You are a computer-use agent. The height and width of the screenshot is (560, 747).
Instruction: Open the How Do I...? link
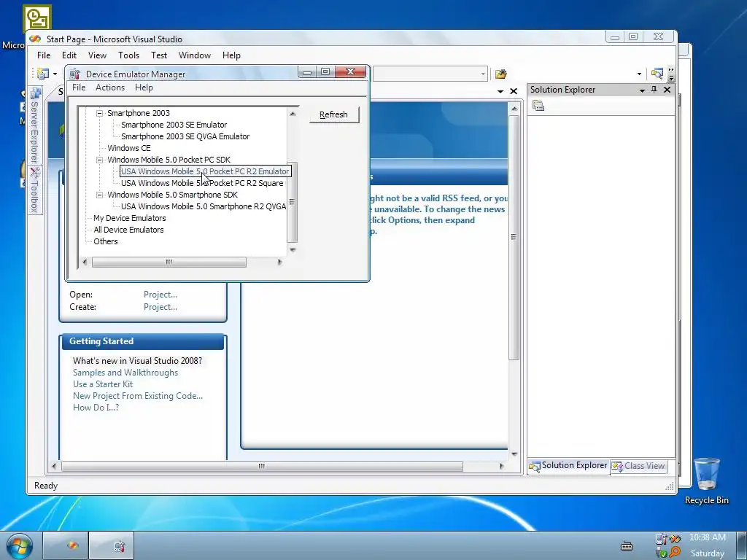[x=96, y=408]
